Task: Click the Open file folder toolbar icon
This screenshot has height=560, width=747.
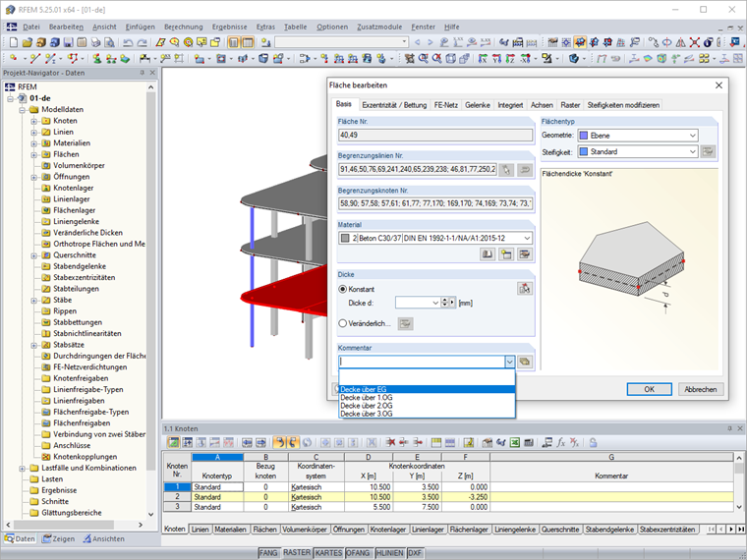Action: coord(28,43)
